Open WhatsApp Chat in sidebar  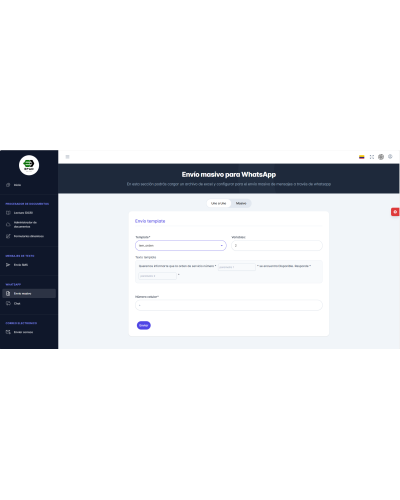tap(13, 303)
